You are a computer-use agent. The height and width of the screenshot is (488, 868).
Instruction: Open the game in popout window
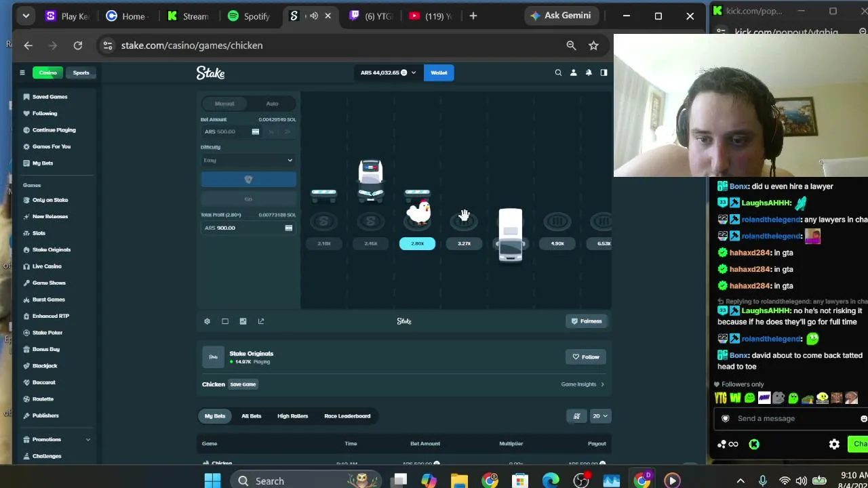coord(261,321)
